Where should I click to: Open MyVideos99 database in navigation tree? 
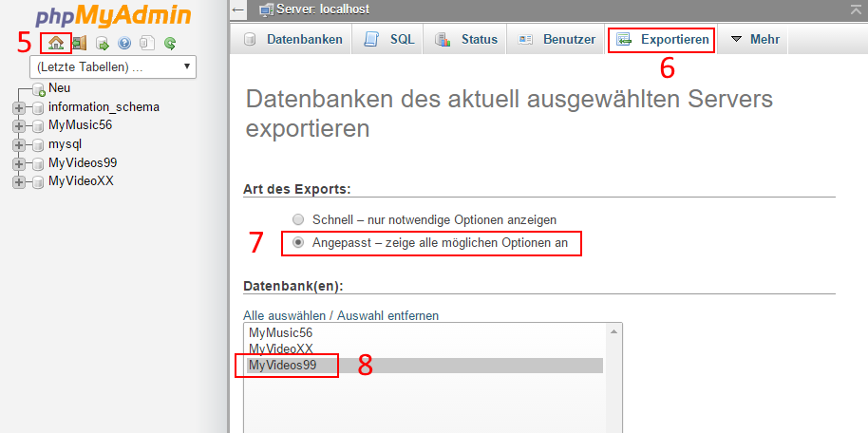pos(83,163)
